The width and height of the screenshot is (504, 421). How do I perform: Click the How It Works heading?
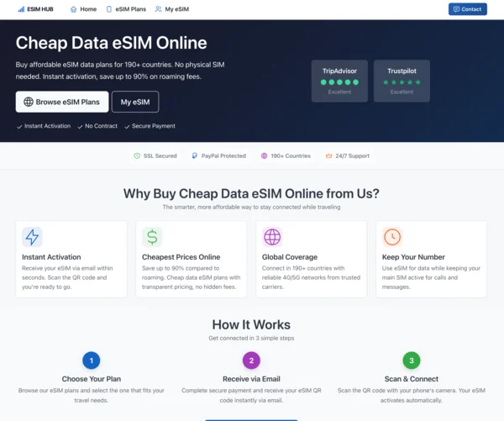[251, 325]
